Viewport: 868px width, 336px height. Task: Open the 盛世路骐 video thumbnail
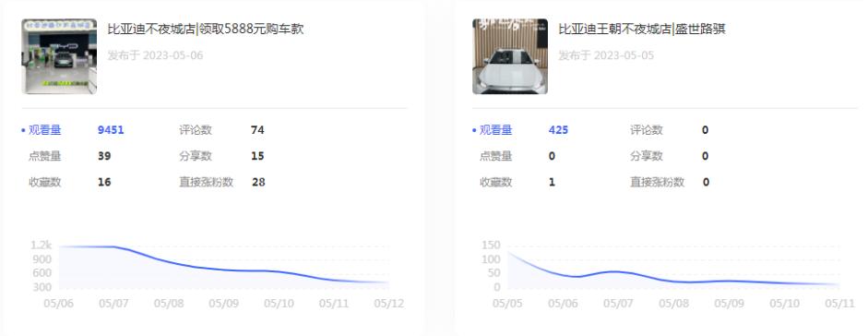[510, 56]
